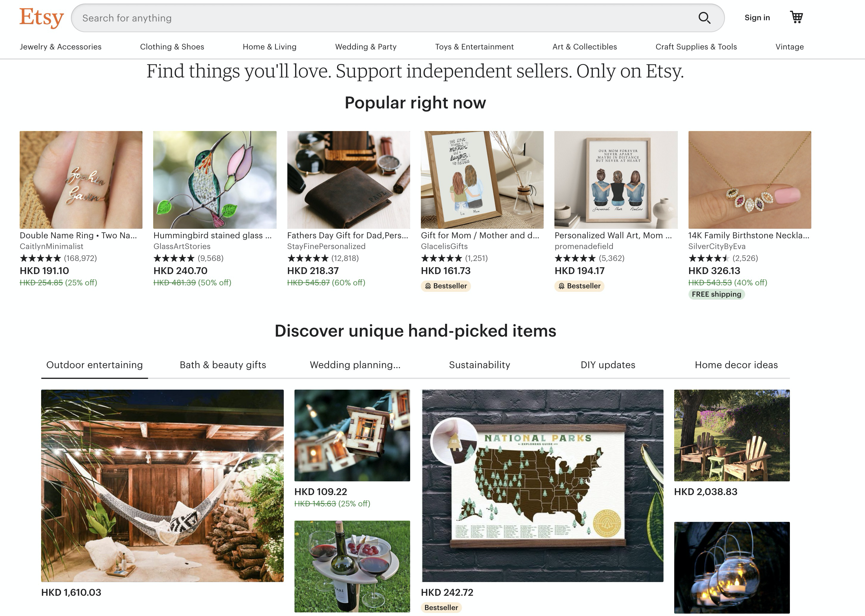
Task: Open the shopping cart icon
Action: 796,18
